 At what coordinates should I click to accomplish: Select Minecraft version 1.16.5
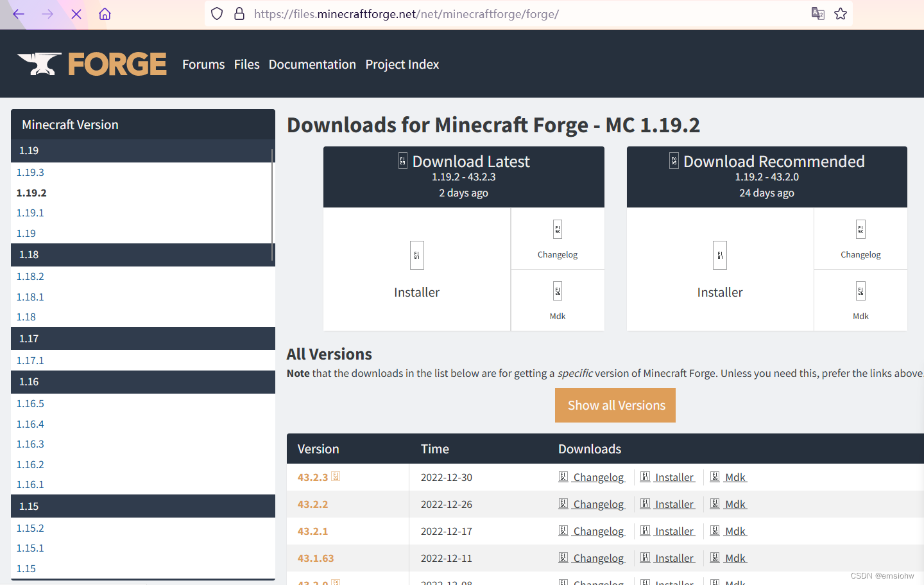(30, 403)
